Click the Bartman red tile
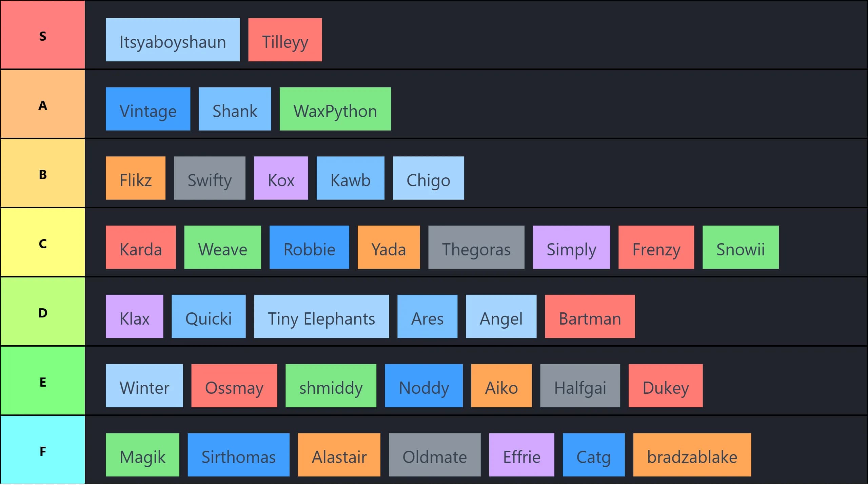Screen dimensions: 868x485 (590, 316)
